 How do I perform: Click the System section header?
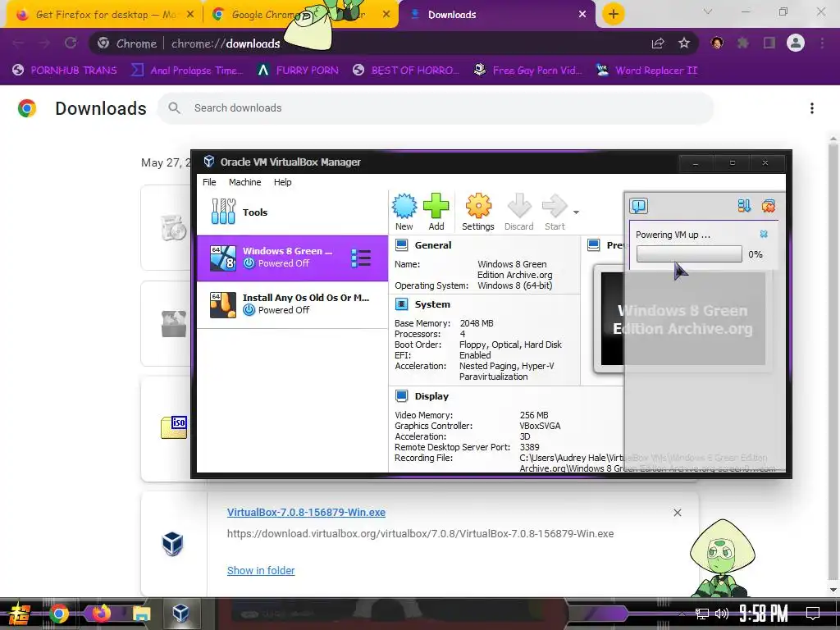pyautogui.click(x=431, y=304)
